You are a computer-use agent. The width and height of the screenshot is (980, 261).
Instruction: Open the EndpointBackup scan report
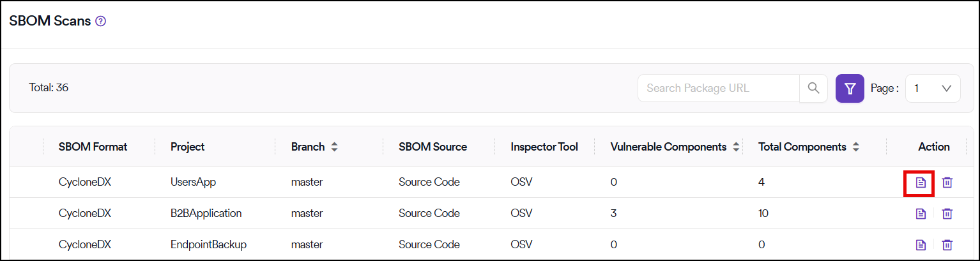pyautogui.click(x=920, y=245)
